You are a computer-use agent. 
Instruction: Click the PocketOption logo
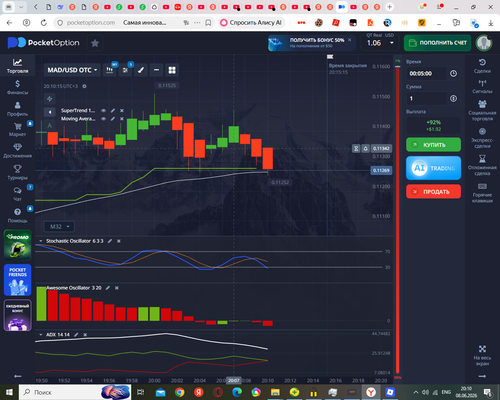[x=44, y=43]
